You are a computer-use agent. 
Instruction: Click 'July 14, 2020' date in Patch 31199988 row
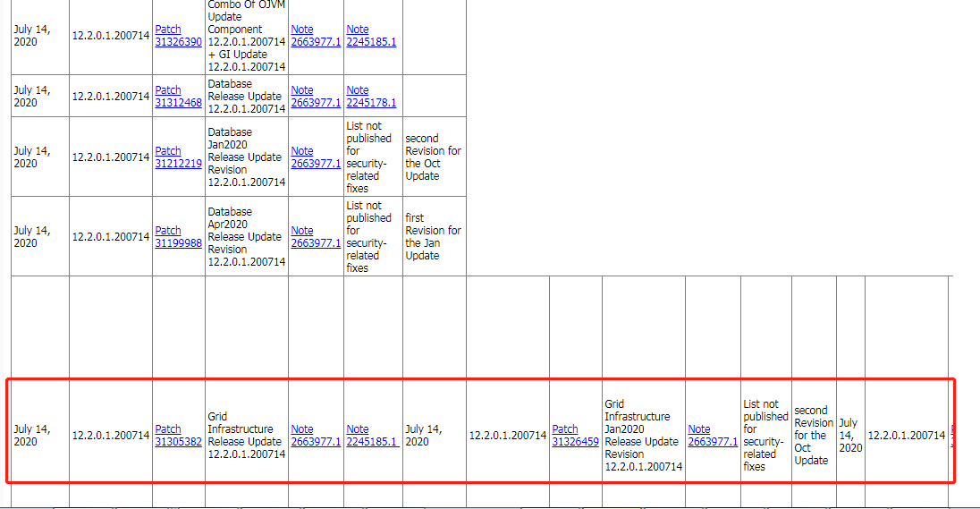32,236
